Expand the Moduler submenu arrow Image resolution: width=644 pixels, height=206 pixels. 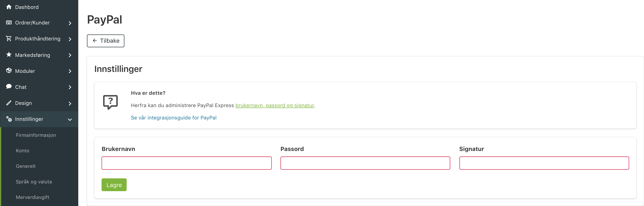click(x=70, y=71)
